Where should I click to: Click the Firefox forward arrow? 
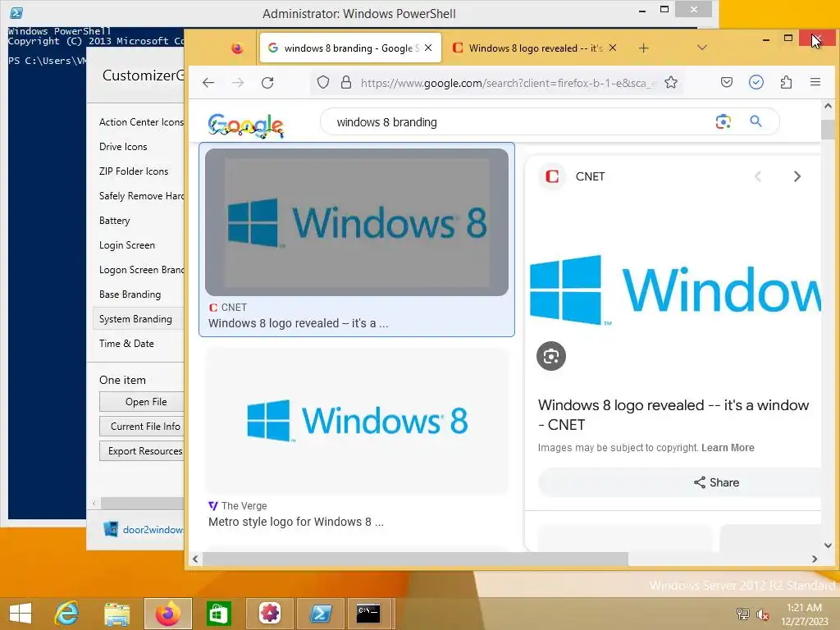(x=238, y=83)
